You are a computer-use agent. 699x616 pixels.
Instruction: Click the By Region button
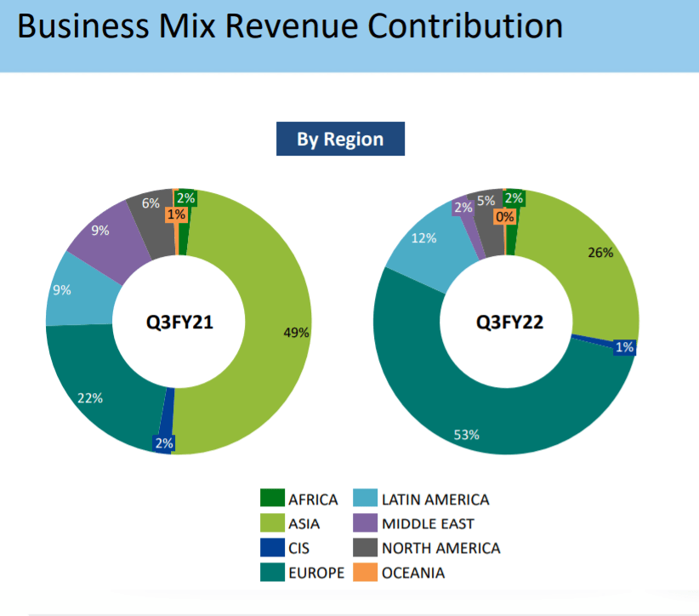point(340,140)
